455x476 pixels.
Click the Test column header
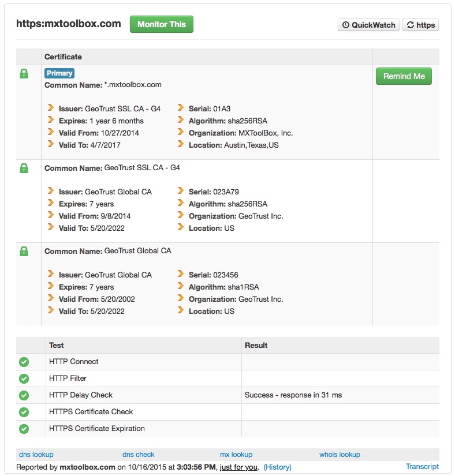click(56, 346)
